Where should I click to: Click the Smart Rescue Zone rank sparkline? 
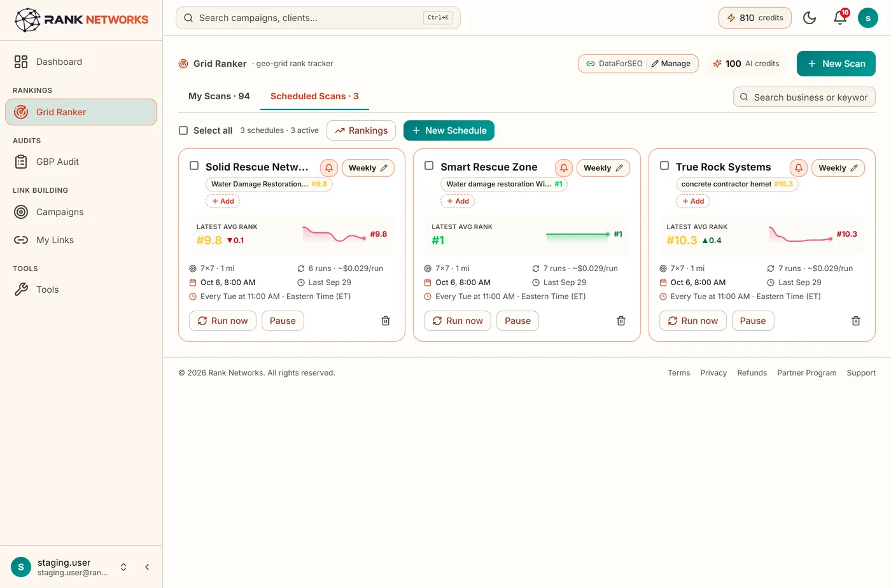pos(578,235)
